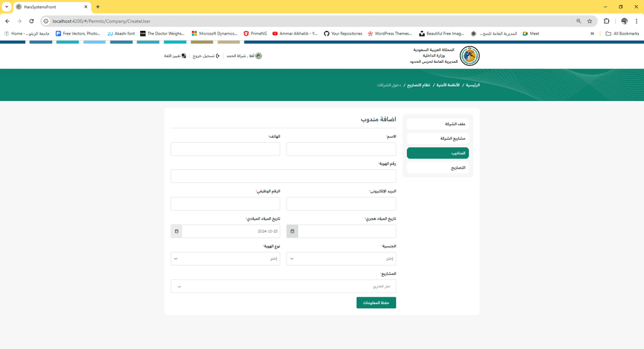Go back in browser history
Image resolution: width=644 pixels, height=349 pixels.
(x=8, y=21)
